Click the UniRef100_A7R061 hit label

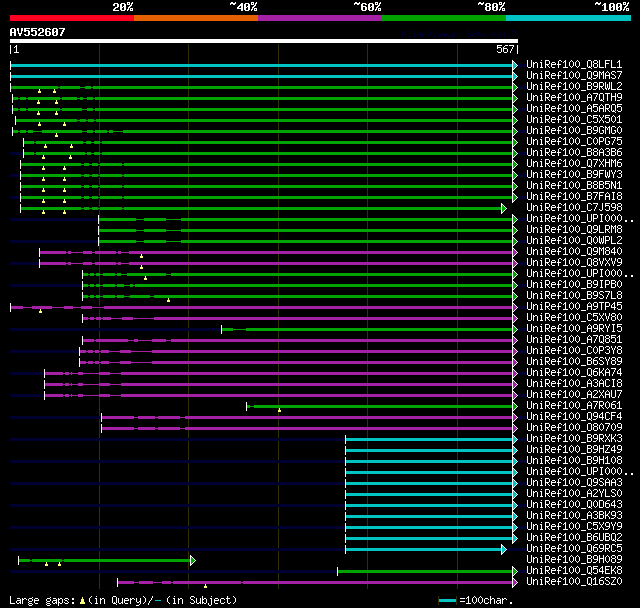coord(576,405)
